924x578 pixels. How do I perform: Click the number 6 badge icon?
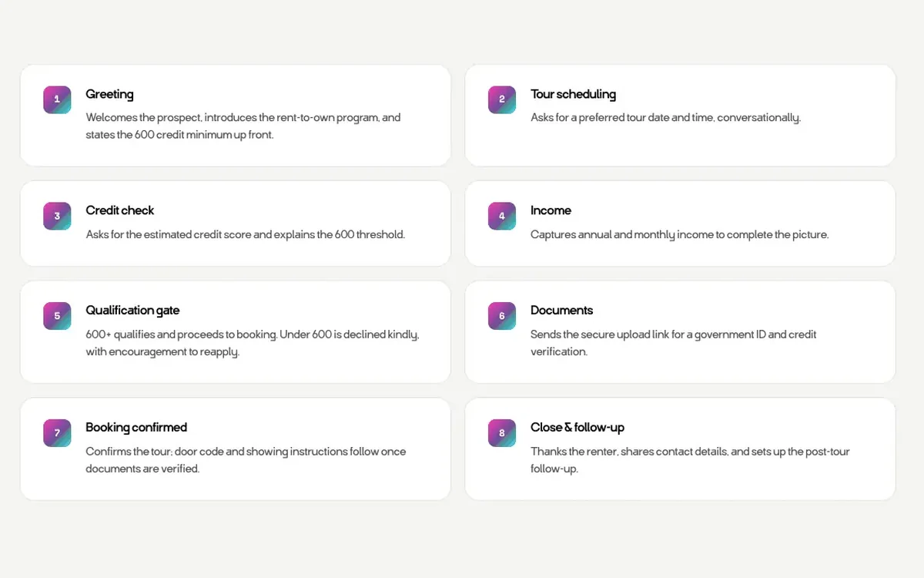[502, 316]
